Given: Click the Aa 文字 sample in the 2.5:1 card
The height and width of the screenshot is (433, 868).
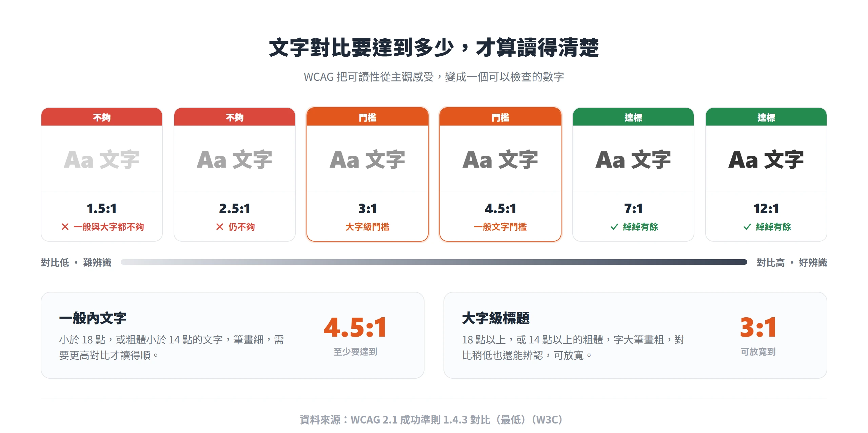Looking at the screenshot, I should [x=235, y=159].
